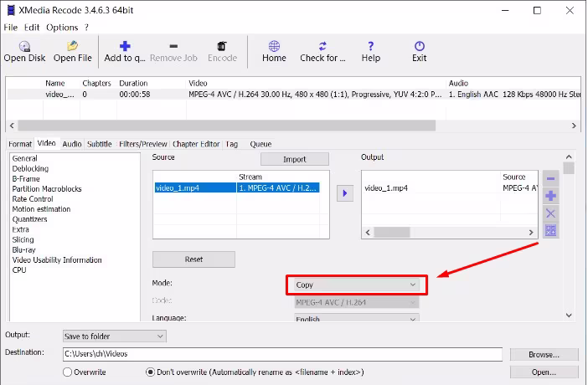Click the video settings panel scroll up arrow
Viewport: 588px width, 385px height.
click(x=569, y=157)
